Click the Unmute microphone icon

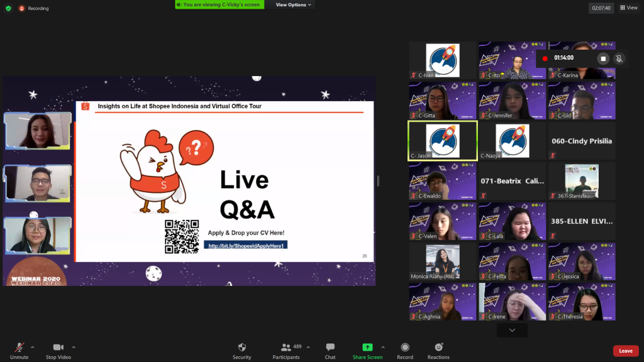19,348
